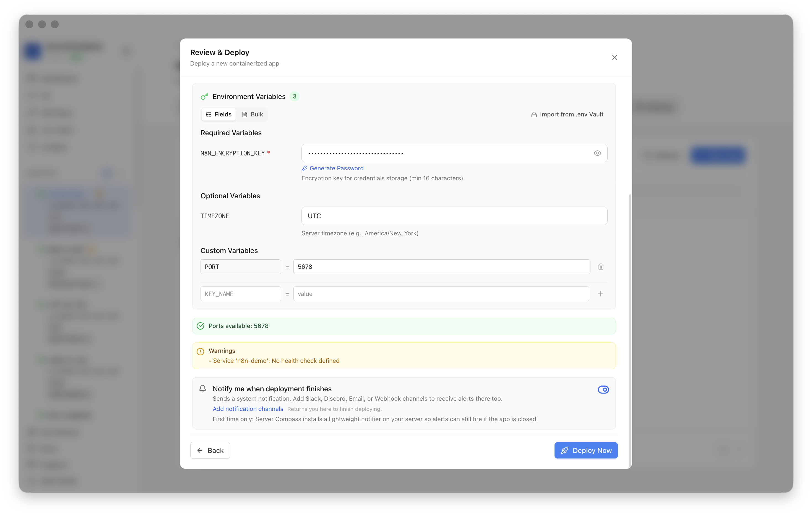Click the 'No health check defined' warning text
This screenshot has height=516, width=812.
[x=276, y=361]
